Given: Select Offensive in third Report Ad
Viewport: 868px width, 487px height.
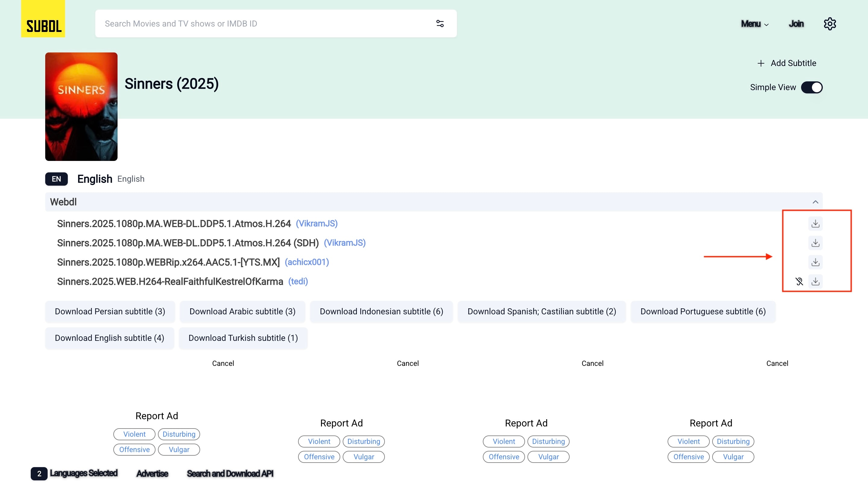Looking at the screenshot, I should click(x=504, y=457).
